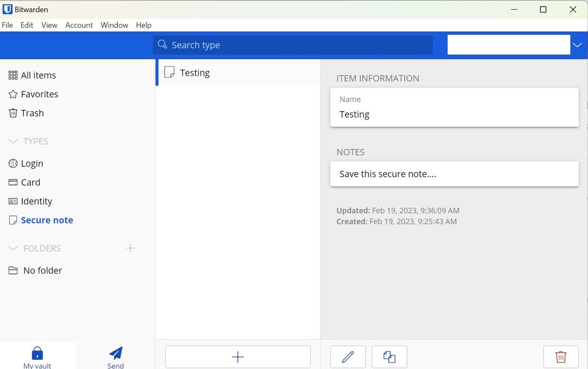Open the View menu
The image size is (588, 369).
pyautogui.click(x=49, y=25)
